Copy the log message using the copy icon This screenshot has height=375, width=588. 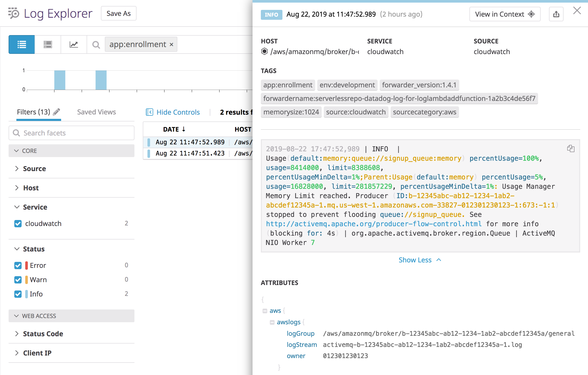571,148
